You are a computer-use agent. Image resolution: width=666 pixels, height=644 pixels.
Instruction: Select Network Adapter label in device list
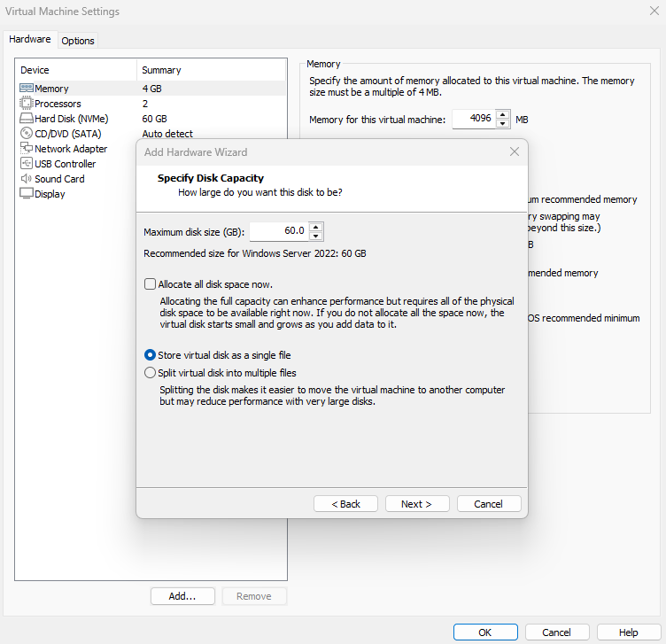click(x=71, y=149)
